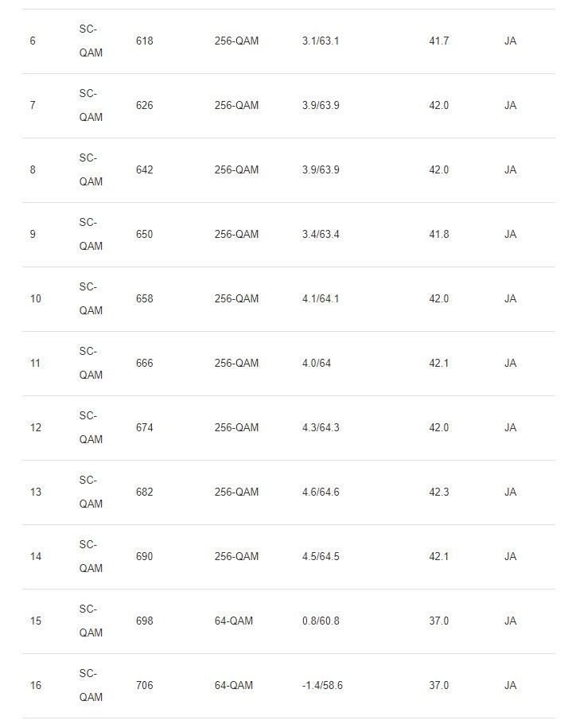568x728 pixels.
Task: Select frequency 642 cell
Action: (144, 170)
